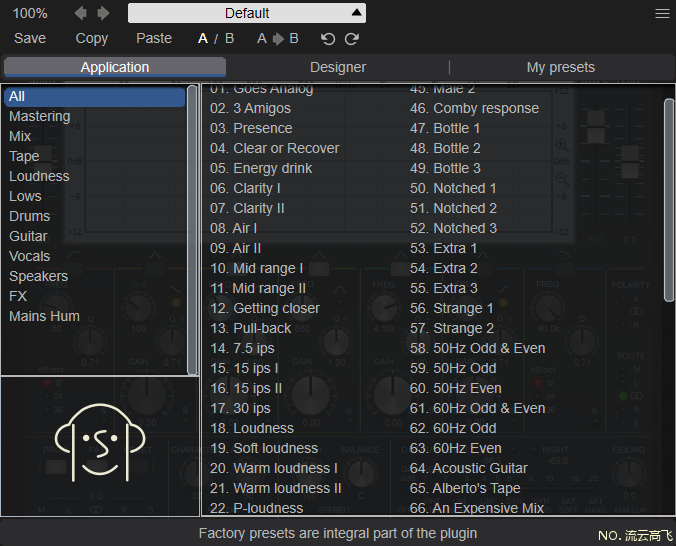Load preset 16. 15 ips II
Viewport: 676px width, 546px height.
pos(246,388)
